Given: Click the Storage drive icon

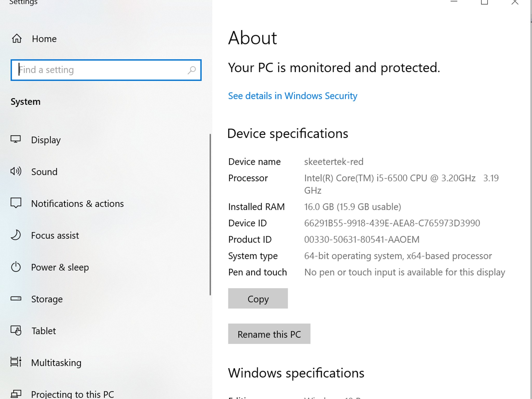Looking at the screenshot, I should coord(16,299).
